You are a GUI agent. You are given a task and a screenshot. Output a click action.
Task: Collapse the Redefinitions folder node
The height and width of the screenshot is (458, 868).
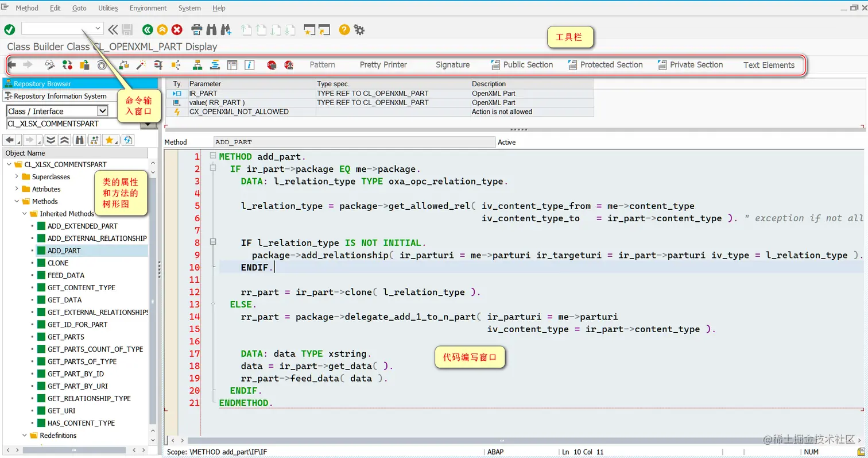pyautogui.click(x=25, y=436)
